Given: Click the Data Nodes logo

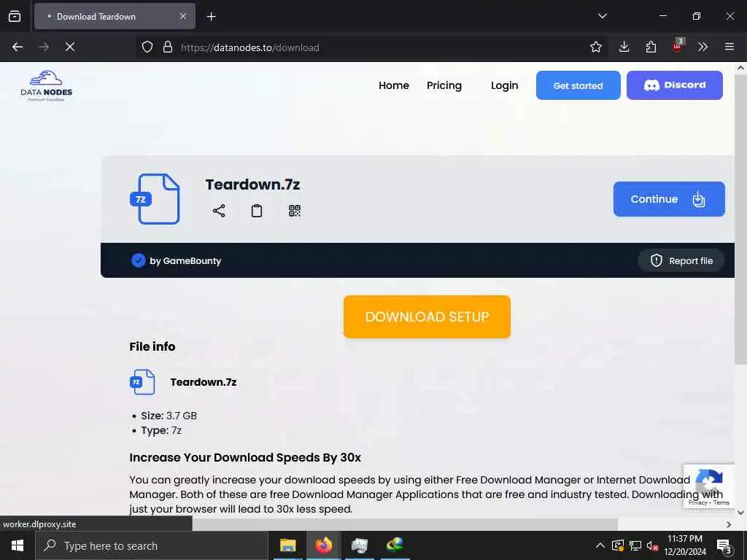Looking at the screenshot, I should point(46,86).
